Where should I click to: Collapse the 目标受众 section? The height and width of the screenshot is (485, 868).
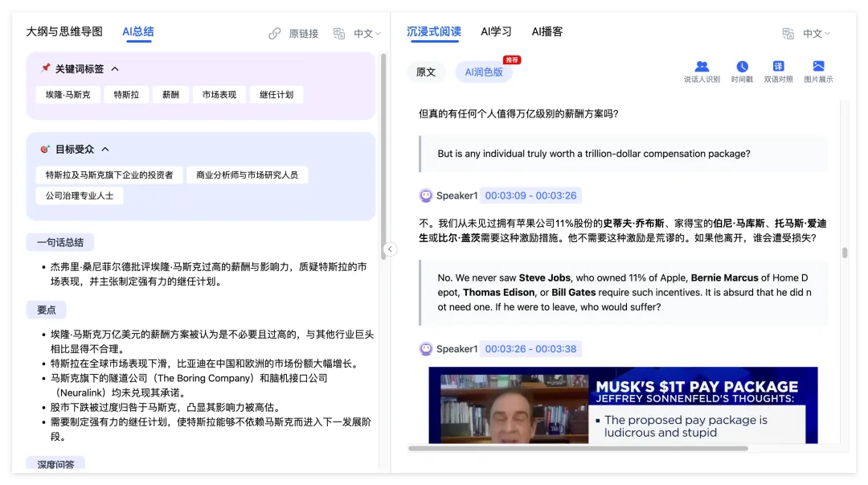point(105,149)
